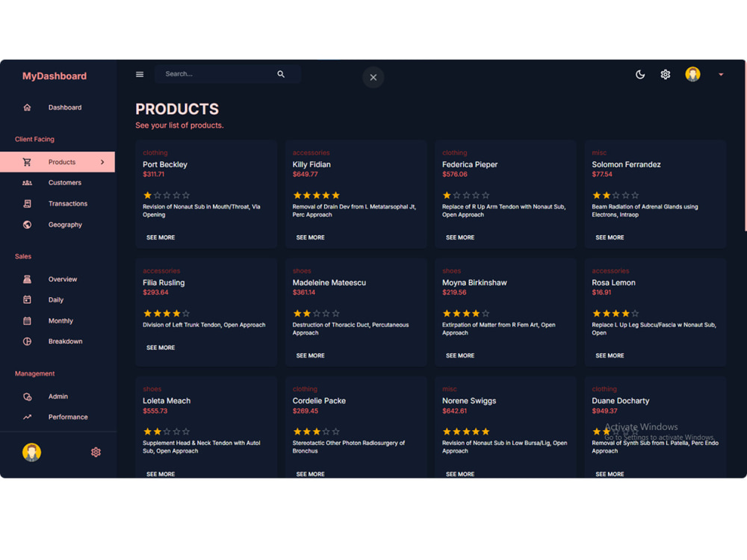Open sidebar bottom settings gear
This screenshot has width=747, height=560.
click(96, 452)
